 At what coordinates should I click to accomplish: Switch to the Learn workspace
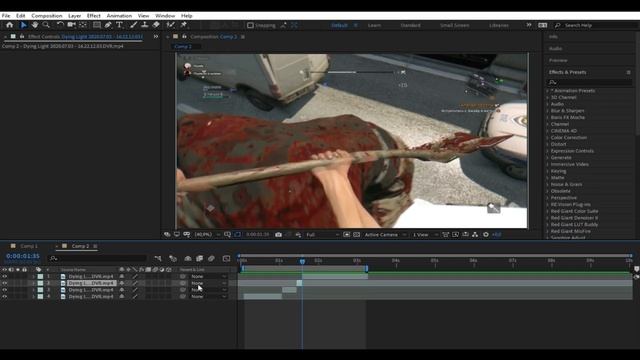[x=374, y=25]
